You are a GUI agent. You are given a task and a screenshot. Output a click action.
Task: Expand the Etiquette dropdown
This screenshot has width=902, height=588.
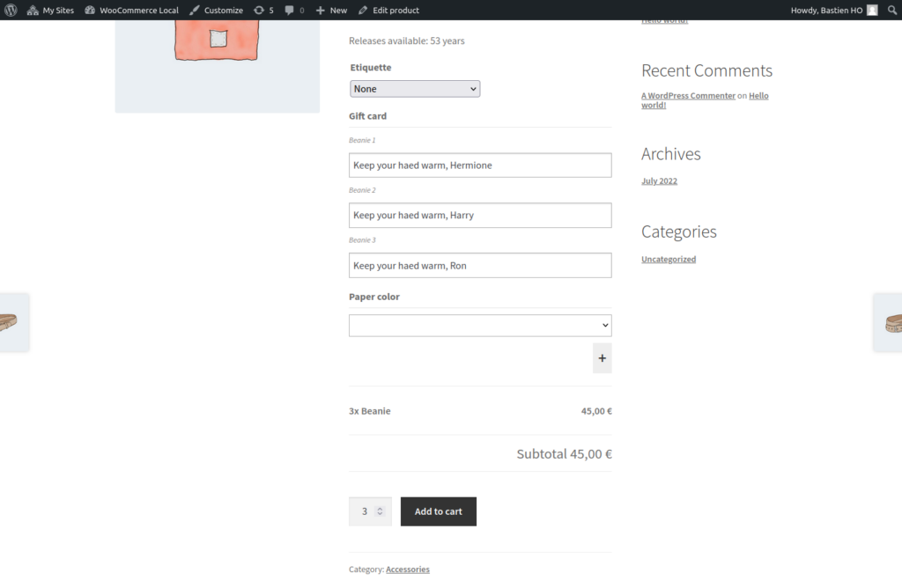(x=415, y=89)
